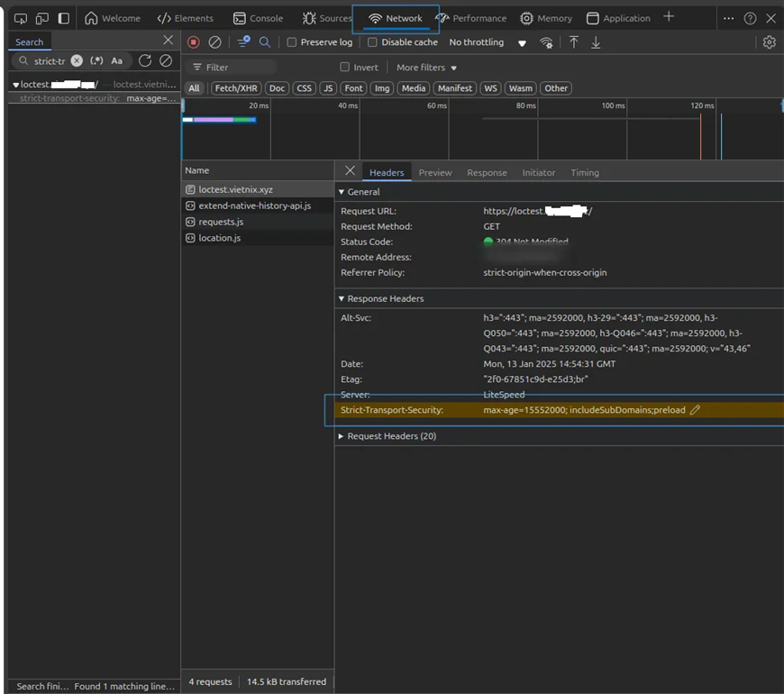Select the All request type filter

pos(194,88)
